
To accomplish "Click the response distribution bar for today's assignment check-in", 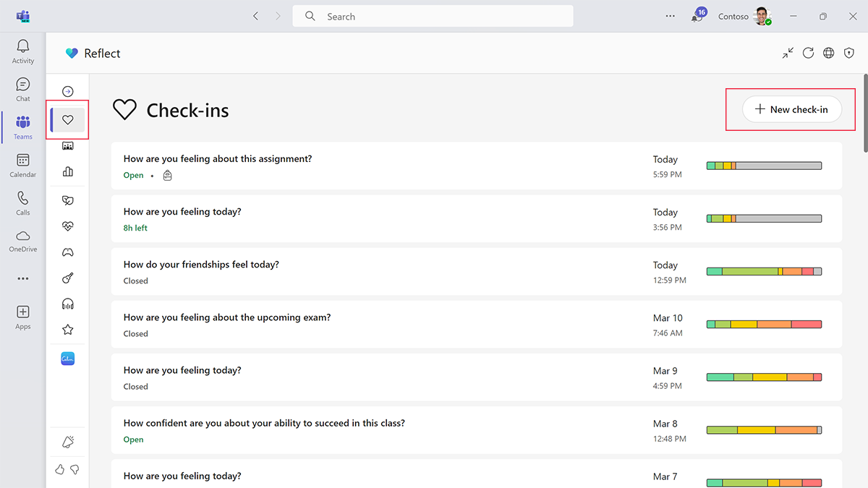I will coord(764,165).
